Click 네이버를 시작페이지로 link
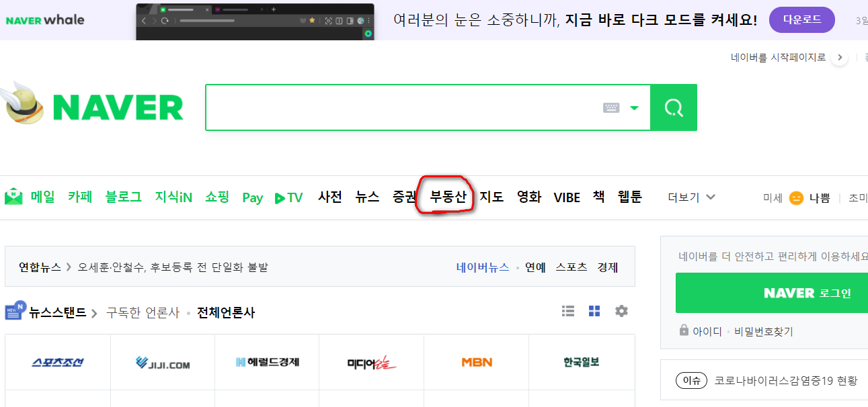Image resolution: width=868 pixels, height=407 pixels. tap(778, 58)
